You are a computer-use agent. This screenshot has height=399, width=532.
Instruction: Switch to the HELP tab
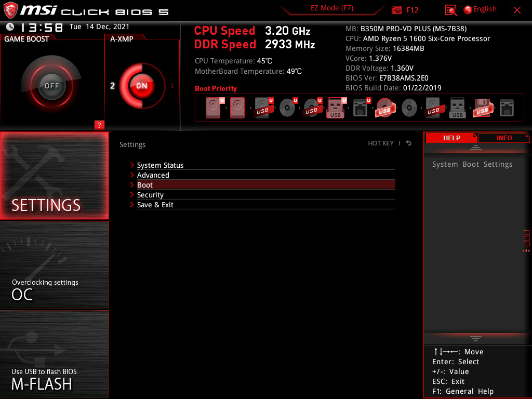coord(451,138)
